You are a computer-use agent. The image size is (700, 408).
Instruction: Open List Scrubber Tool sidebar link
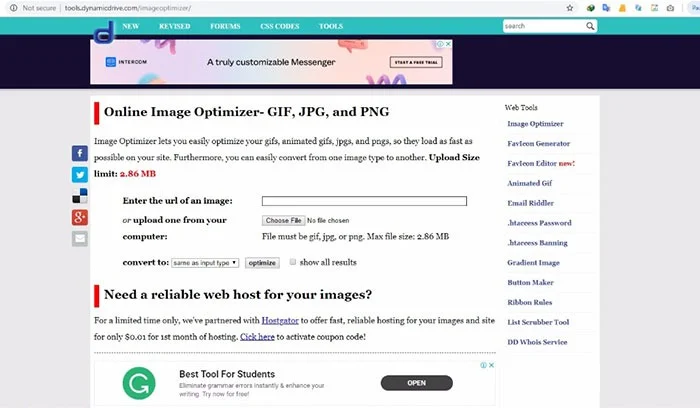[x=538, y=322]
